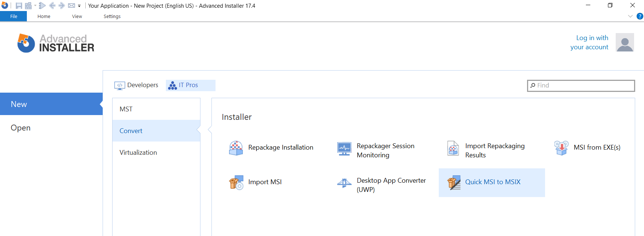Restore down the application window

[x=610, y=6]
